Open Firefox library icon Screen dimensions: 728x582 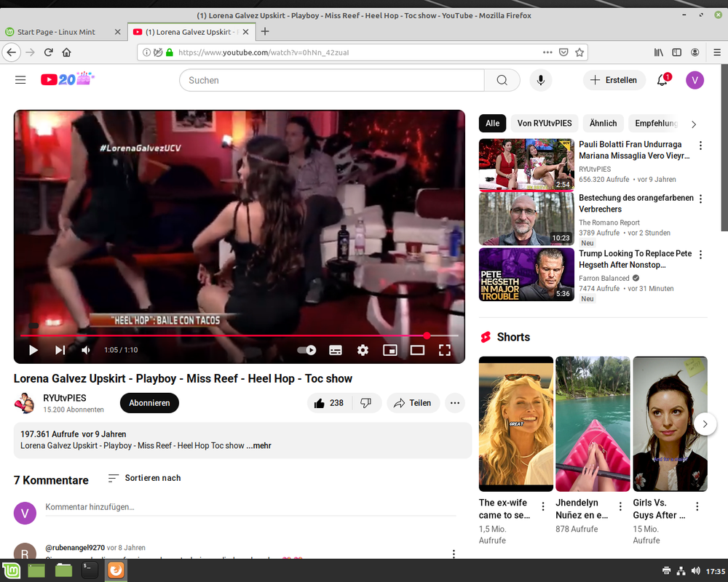point(659,52)
